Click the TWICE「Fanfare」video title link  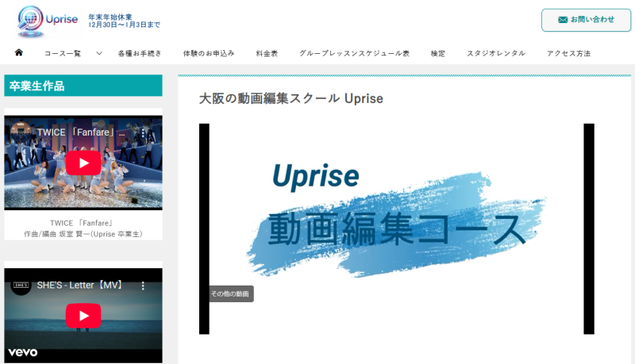tap(81, 132)
